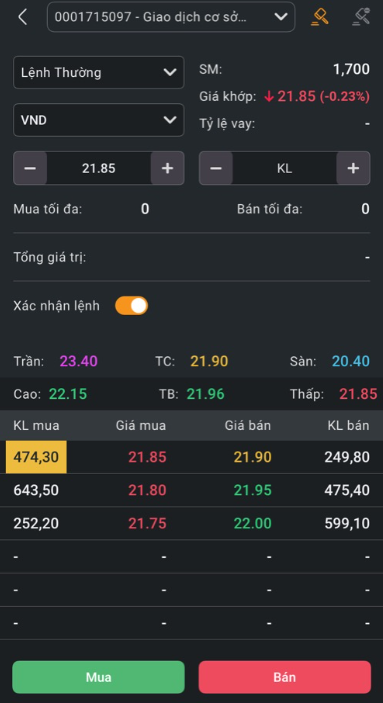
Task: Select the KL quantity input field
Action: pos(285,168)
